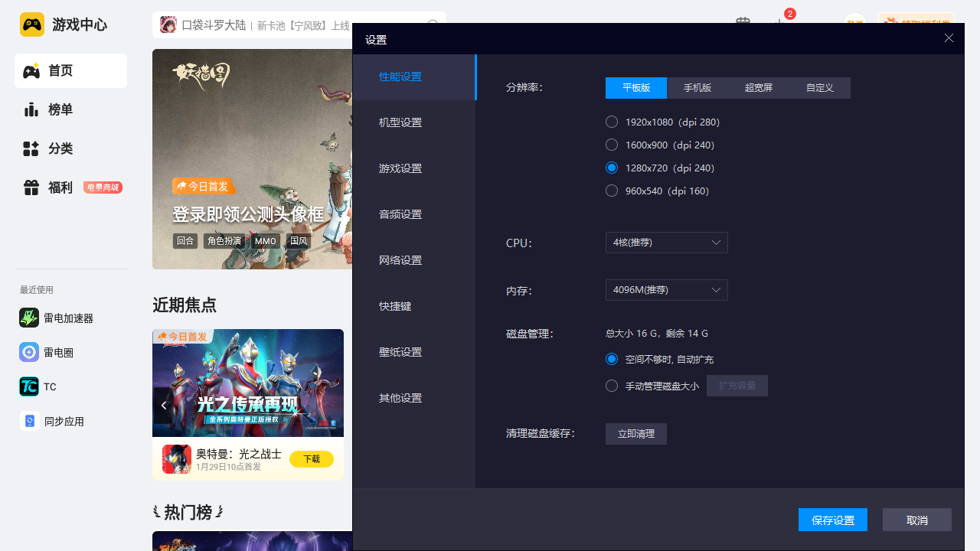Select 1920x1080 (dpi 280) resolution
Viewport: 980px width, 551px height.
click(612, 122)
